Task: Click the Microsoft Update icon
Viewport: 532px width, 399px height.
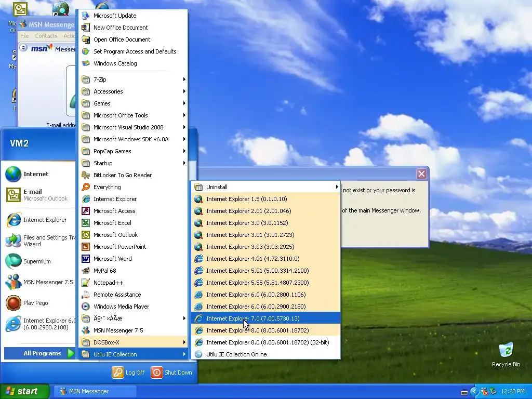Action: coord(86,15)
